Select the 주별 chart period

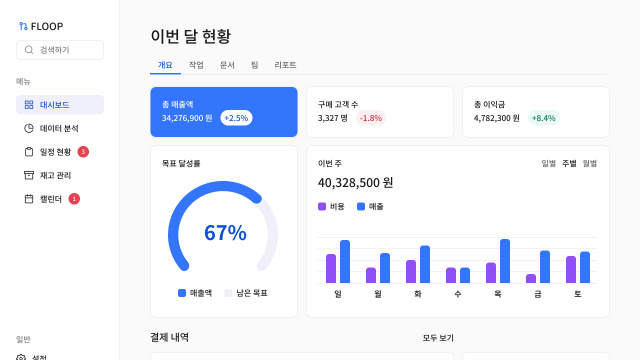coord(569,163)
